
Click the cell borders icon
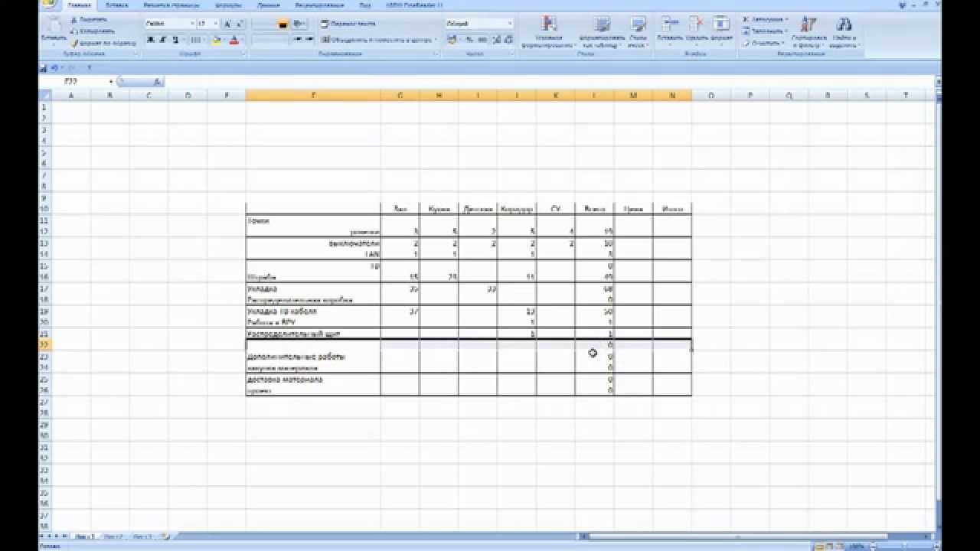tap(194, 39)
